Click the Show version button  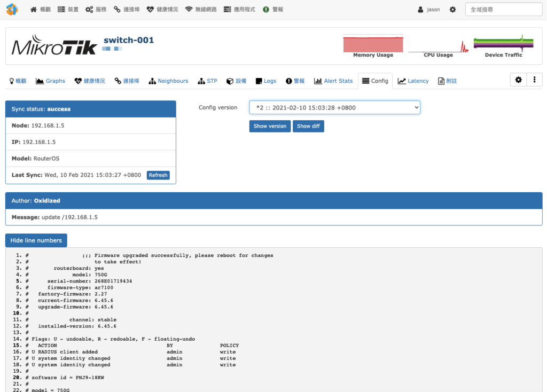point(270,126)
